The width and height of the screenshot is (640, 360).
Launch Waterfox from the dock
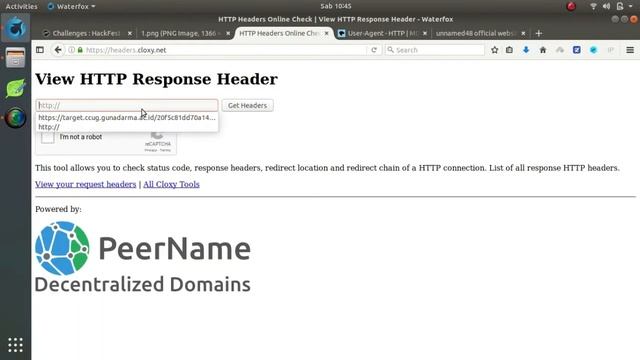click(16, 28)
